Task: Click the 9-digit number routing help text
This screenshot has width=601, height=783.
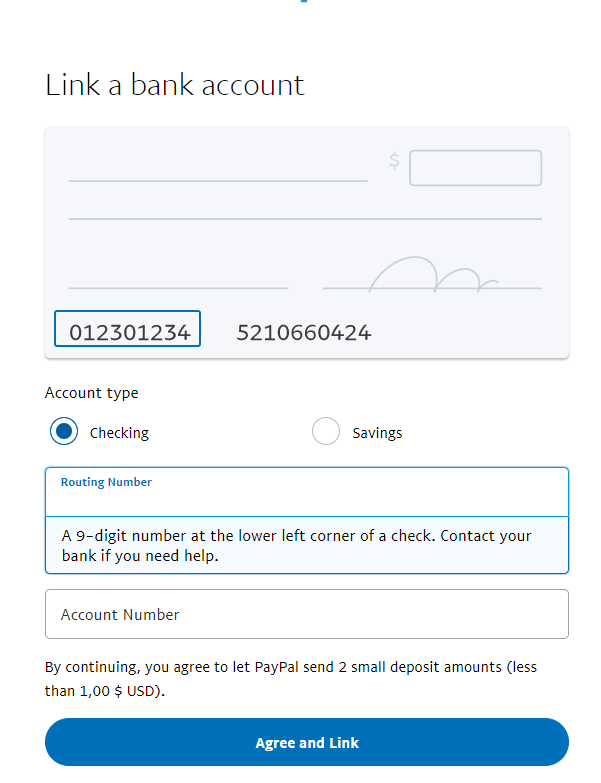Action: point(297,545)
